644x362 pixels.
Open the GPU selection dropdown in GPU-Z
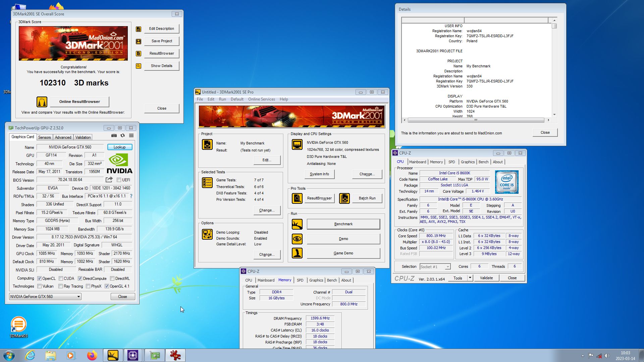pyautogui.click(x=45, y=297)
